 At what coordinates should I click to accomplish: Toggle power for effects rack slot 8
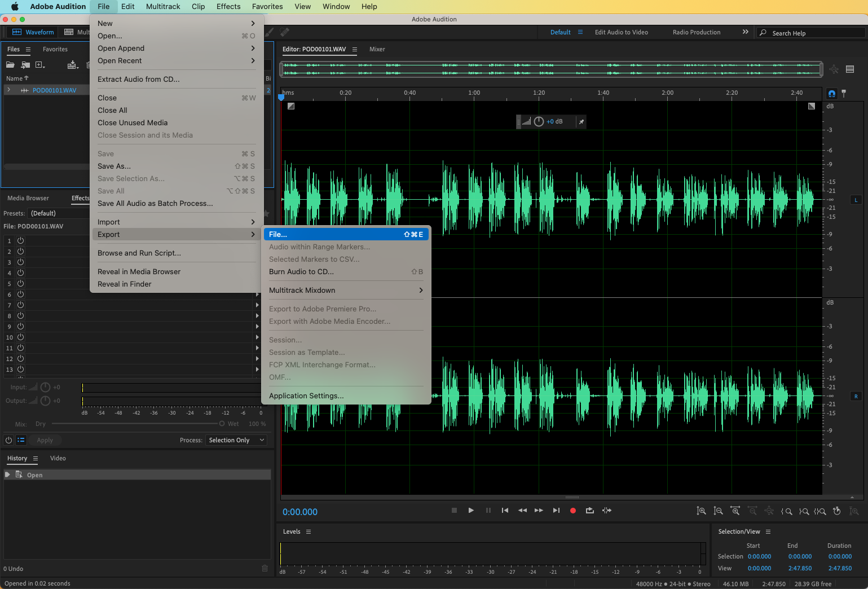[x=20, y=315]
